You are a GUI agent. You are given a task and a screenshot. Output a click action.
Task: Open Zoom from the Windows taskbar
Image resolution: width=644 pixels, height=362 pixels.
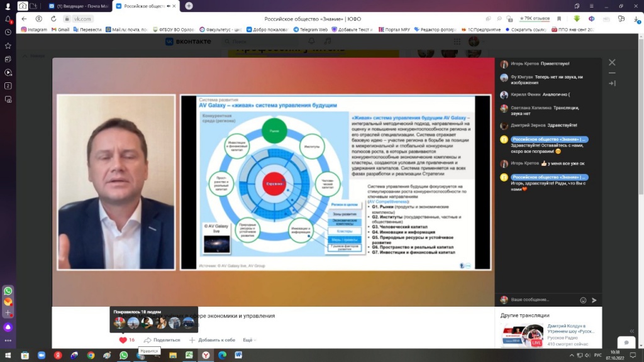pyautogui.click(x=42, y=355)
